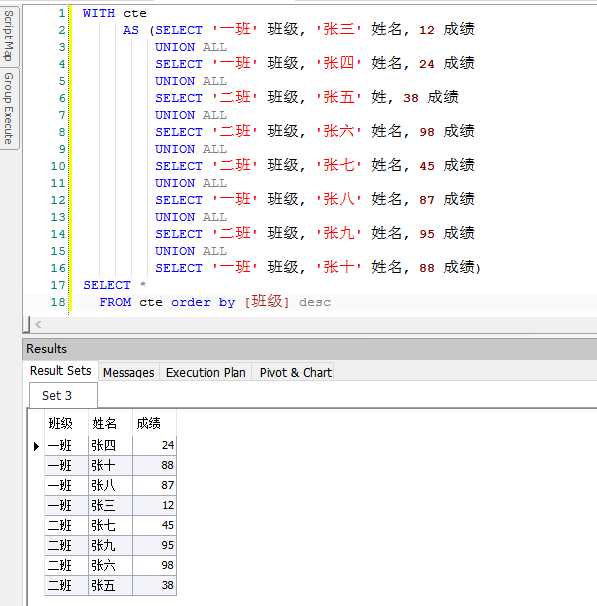Click the score cell 38 in results grid
This screenshot has width=597, height=606.
(154, 586)
